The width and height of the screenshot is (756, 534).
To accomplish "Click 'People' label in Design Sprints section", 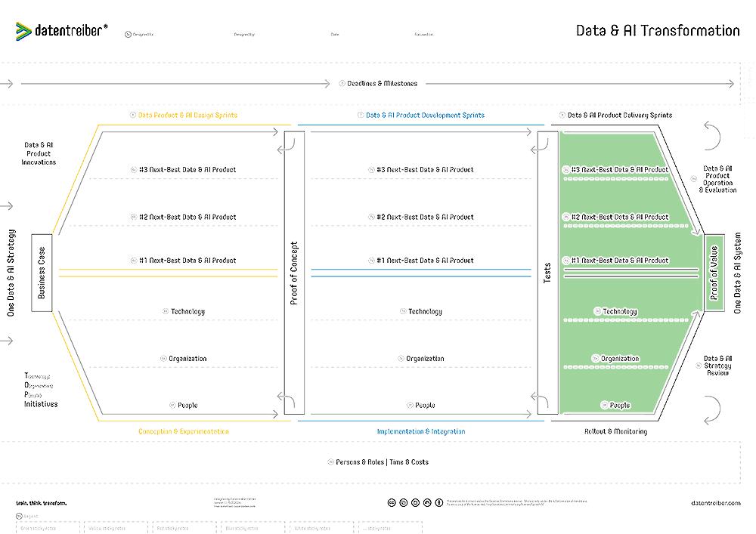I will tap(187, 406).
